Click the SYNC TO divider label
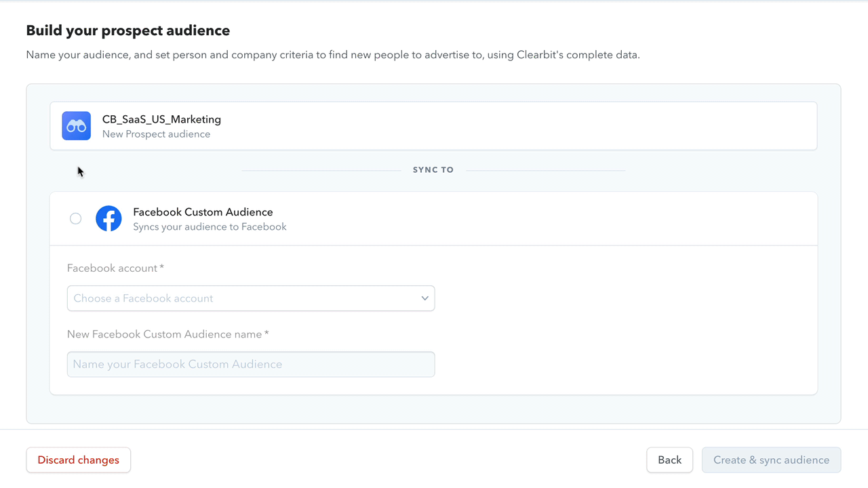 [433, 170]
